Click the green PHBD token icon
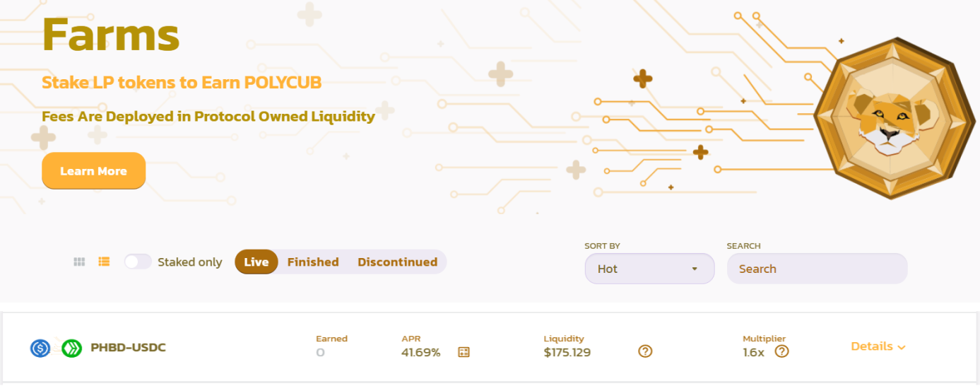This screenshot has height=386, width=980. tap(71, 348)
